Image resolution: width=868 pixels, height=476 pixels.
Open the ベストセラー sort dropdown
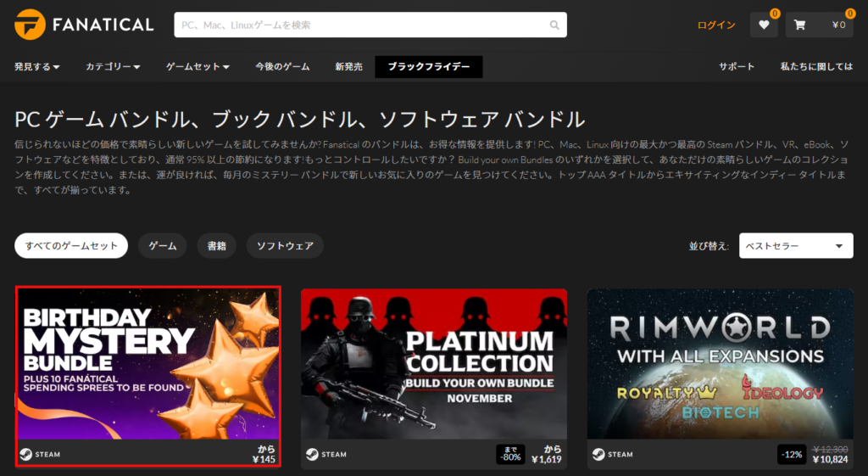tap(796, 246)
